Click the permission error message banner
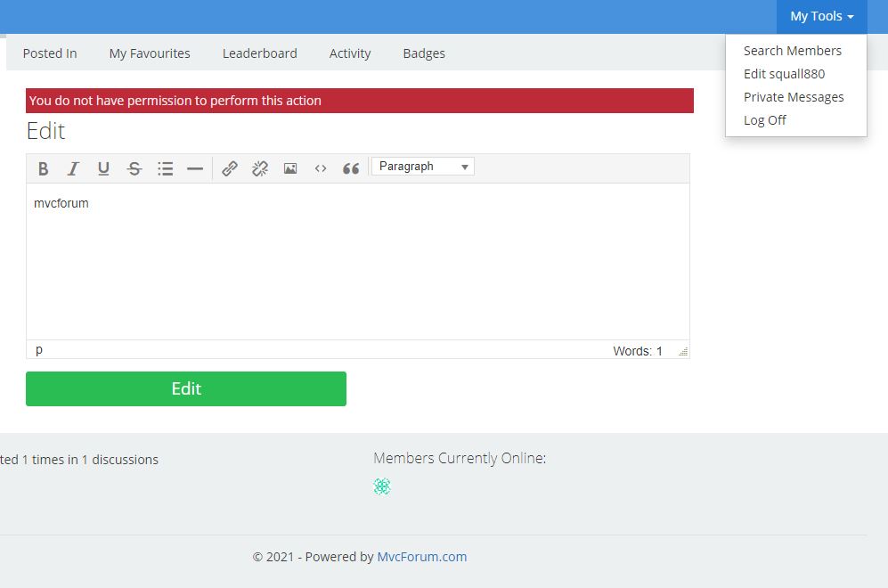The image size is (888, 588). 360,101
